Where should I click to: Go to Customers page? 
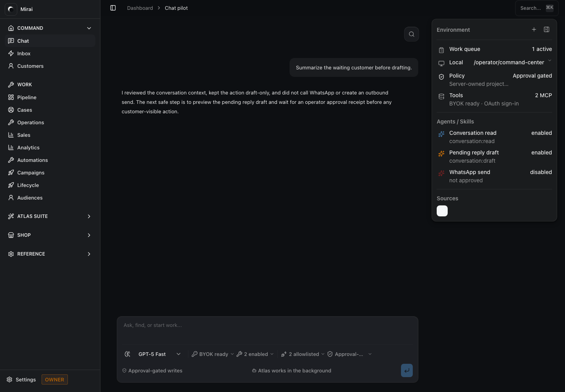(50, 66)
